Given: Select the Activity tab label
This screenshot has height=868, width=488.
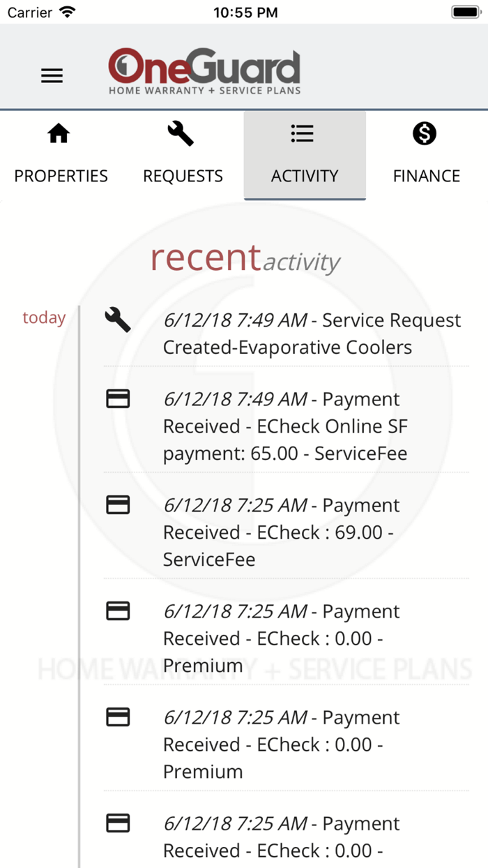Looking at the screenshot, I should [x=305, y=176].
